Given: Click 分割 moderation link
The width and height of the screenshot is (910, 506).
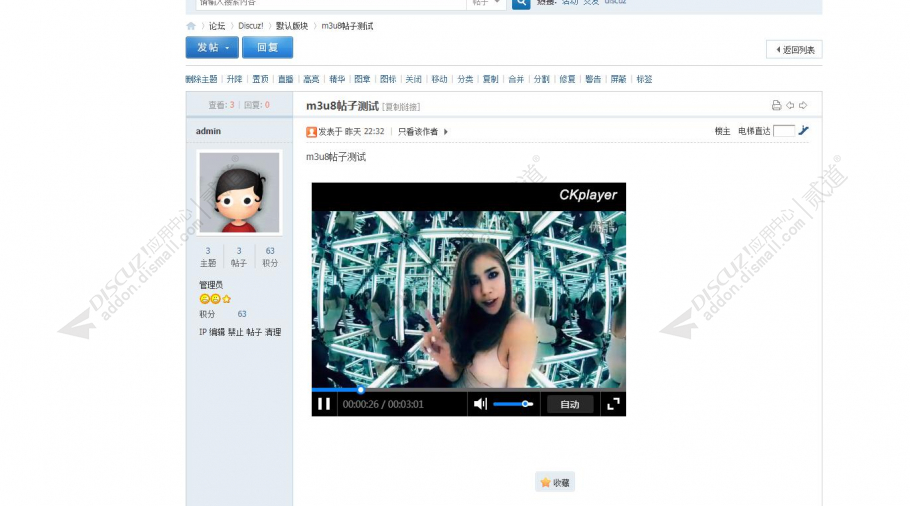Looking at the screenshot, I should tap(541, 79).
